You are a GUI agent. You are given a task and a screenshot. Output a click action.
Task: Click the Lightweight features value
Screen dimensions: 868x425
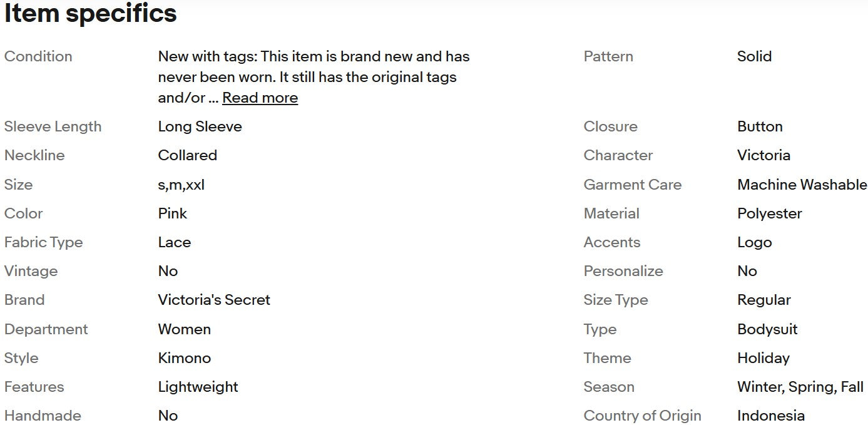pyautogui.click(x=198, y=387)
